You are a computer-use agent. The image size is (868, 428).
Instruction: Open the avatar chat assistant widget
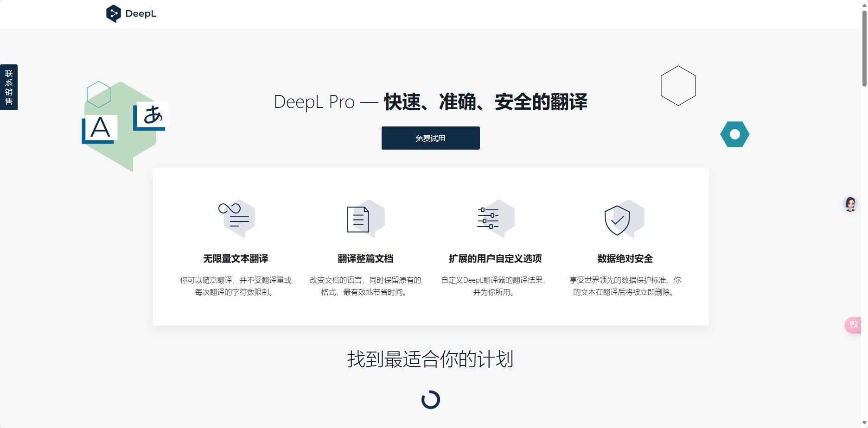point(851,204)
